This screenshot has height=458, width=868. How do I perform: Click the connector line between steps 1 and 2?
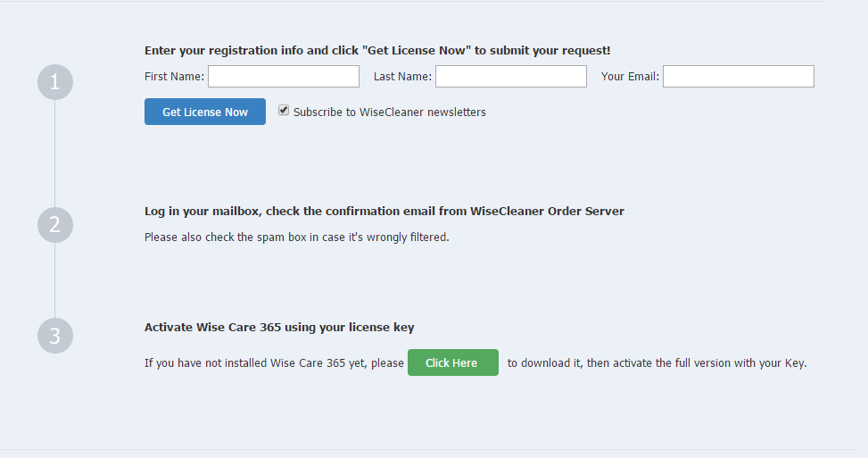[x=54, y=152]
